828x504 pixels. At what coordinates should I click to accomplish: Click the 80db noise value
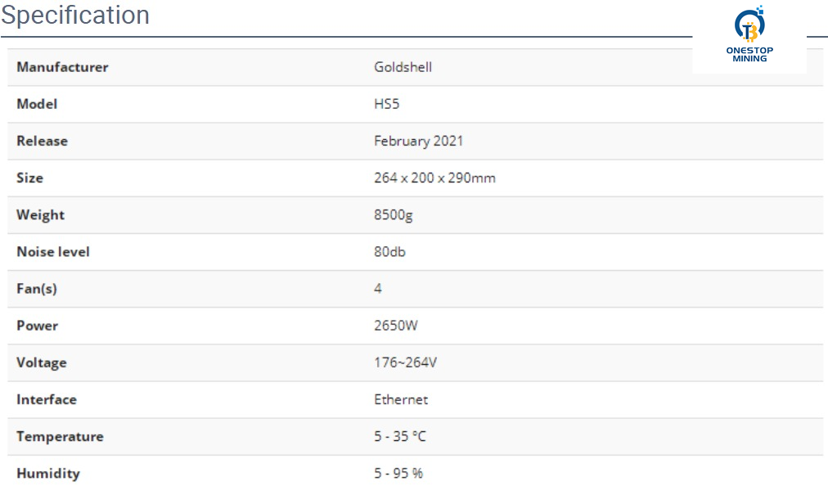389,251
